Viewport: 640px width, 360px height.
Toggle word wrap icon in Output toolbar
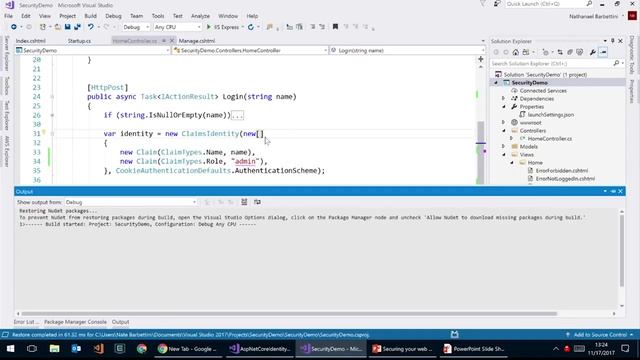[258, 202]
